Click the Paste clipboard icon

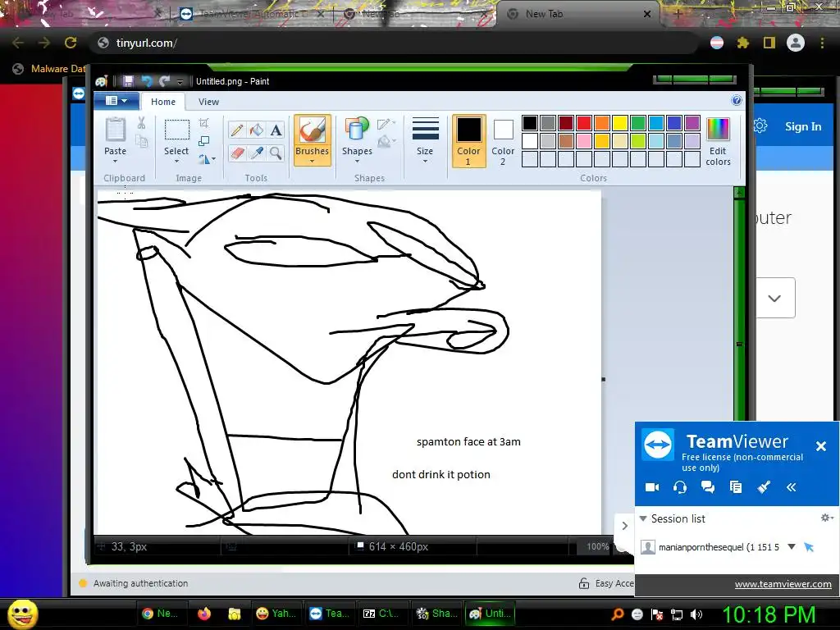click(x=115, y=130)
